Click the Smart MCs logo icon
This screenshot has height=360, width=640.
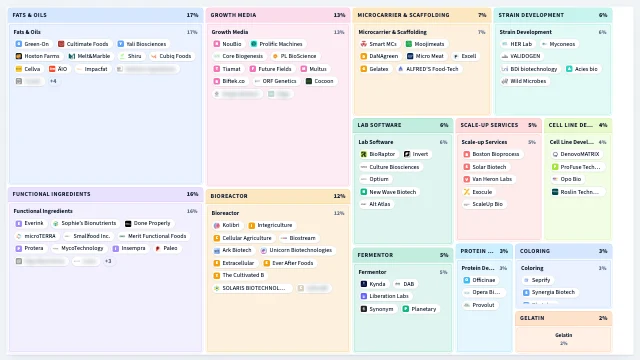[x=364, y=44]
